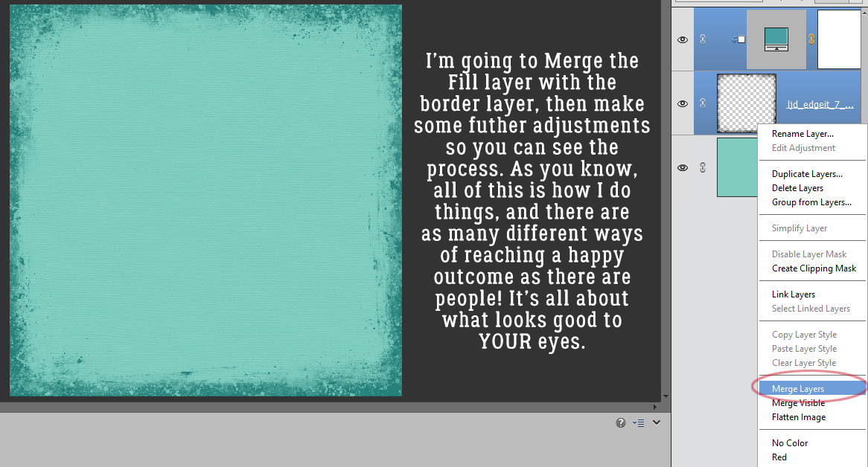Toggle link icon on ljd_edgeit_7 layer
This screenshot has width=868, height=467.
(703, 103)
